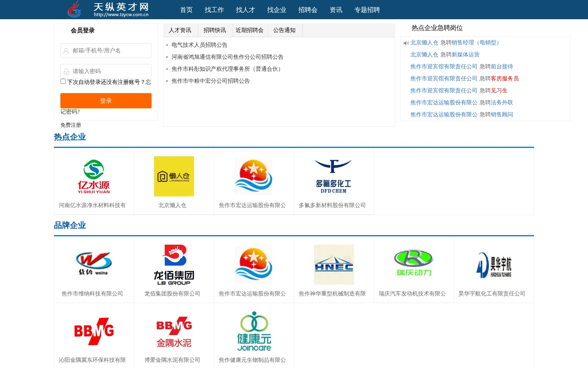Open the 见习生 job posting
588x369 pixels.
pos(499,91)
